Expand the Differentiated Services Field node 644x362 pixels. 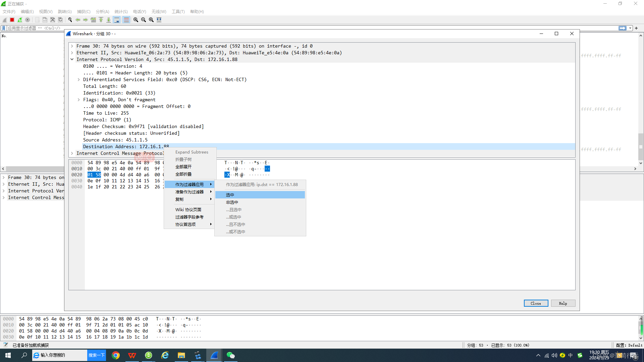(x=79, y=79)
